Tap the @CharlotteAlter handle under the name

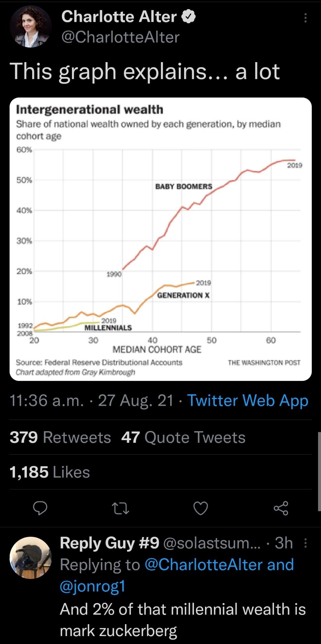coord(120,37)
